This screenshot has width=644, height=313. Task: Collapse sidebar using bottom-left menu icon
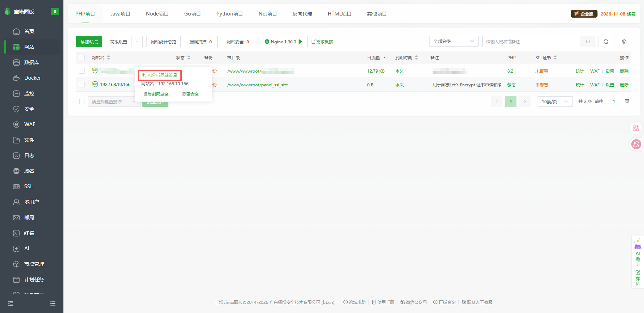(x=11, y=303)
